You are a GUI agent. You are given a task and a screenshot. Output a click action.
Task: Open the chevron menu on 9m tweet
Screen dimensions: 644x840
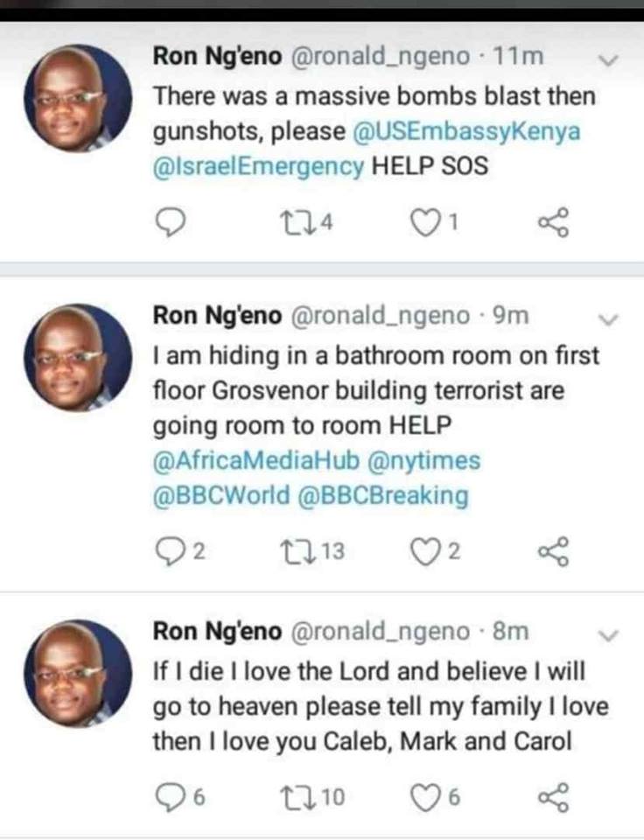click(x=610, y=319)
